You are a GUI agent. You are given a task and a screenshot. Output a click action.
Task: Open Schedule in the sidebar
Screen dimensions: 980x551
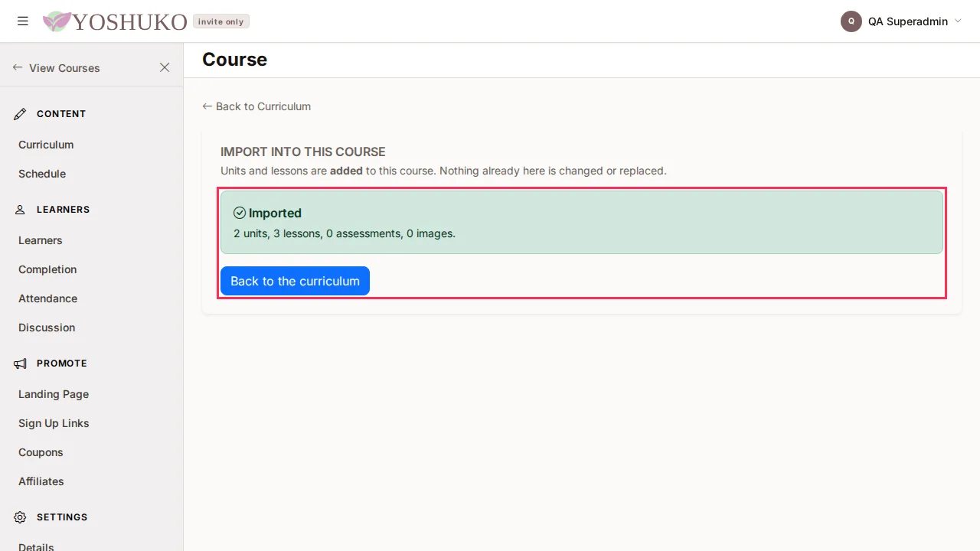tap(42, 174)
